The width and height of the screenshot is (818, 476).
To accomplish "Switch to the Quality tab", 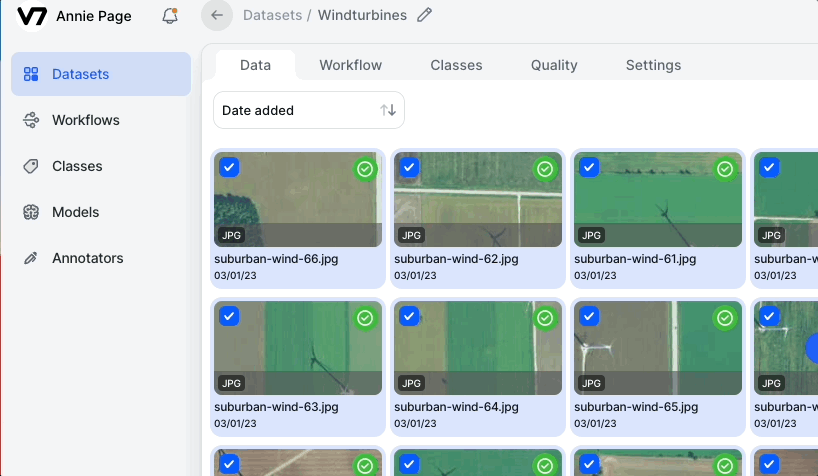I will tap(554, 65).
